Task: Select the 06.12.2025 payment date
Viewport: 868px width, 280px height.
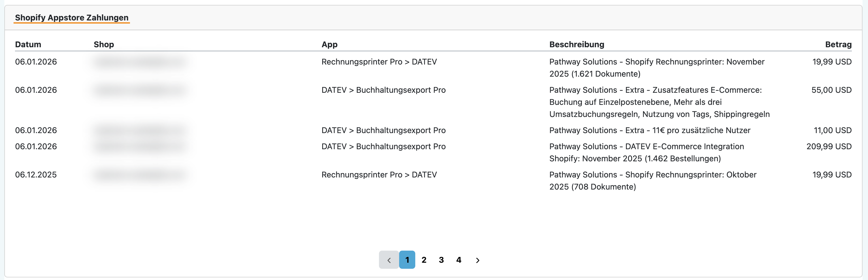Action: pyautogui.click(x=36, y=175)
